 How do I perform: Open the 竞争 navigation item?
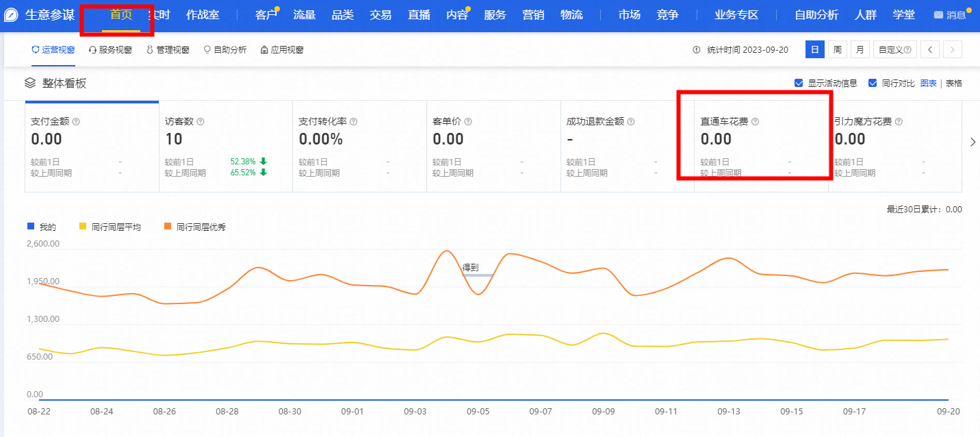pos(667,14)
